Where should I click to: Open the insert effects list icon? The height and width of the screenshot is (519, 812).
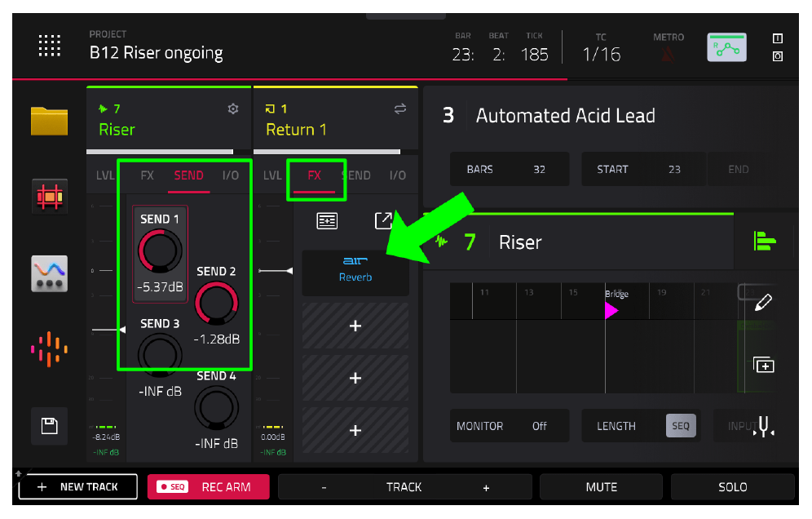pyautogui.click(x=327, y=221)
